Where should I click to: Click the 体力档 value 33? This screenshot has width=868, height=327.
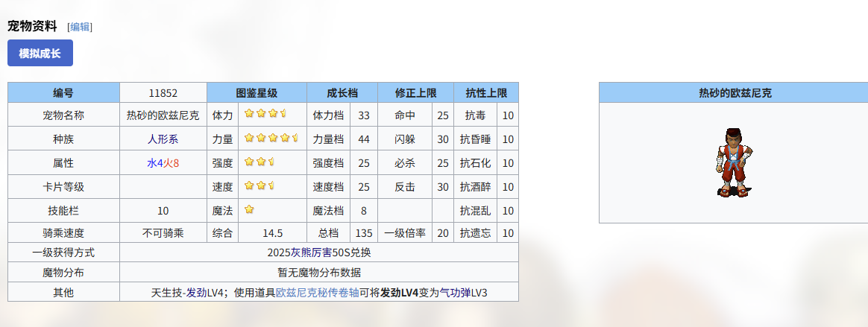364,115
